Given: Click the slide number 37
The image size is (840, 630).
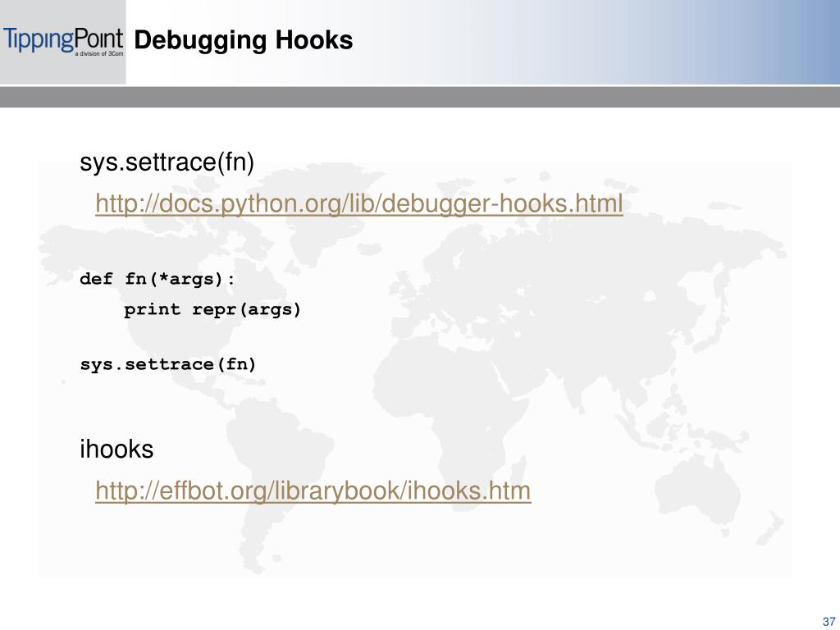Looking at the screenshot, I should [829, 622].
